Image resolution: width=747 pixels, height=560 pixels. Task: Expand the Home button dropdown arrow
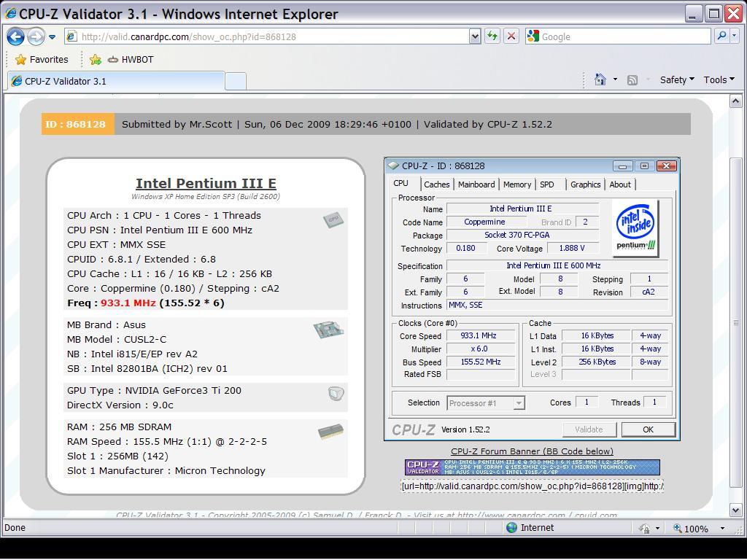pos(615,79)
